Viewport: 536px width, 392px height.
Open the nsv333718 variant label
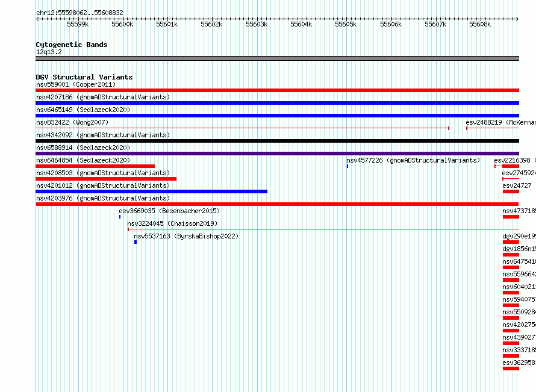coord(519,350)
